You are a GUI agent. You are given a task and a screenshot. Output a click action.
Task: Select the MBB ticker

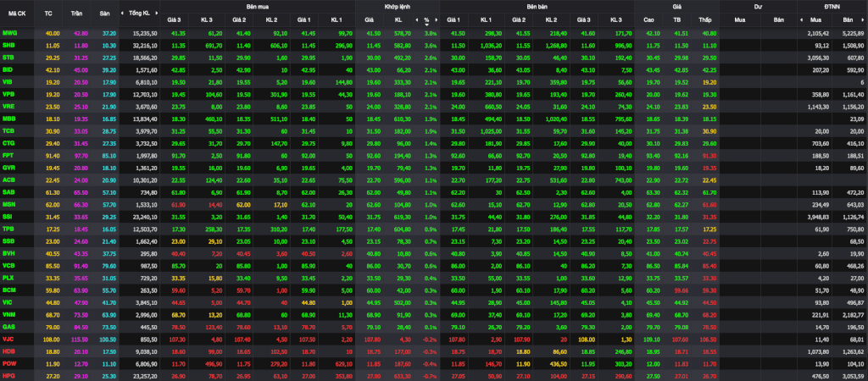8,119
